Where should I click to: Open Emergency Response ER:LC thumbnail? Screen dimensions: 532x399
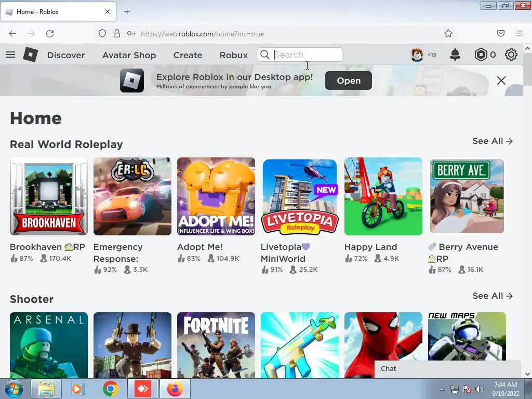click(x=132, y=196)
